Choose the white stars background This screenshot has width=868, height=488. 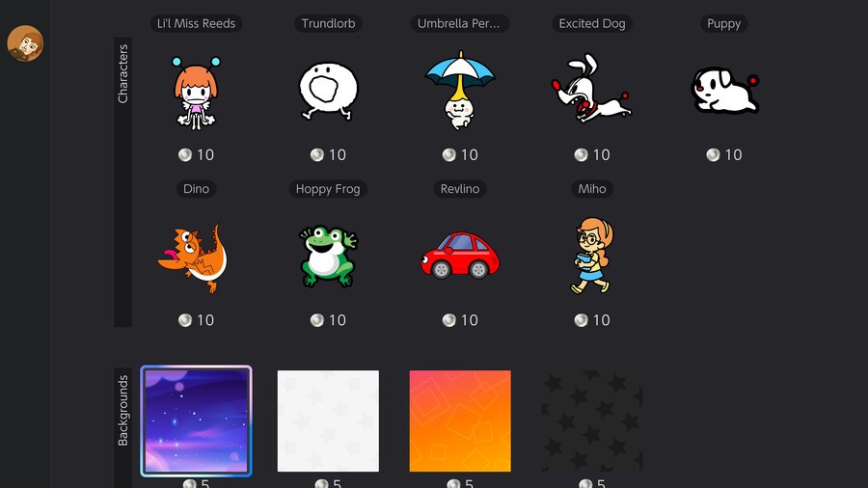click(328, 421)
